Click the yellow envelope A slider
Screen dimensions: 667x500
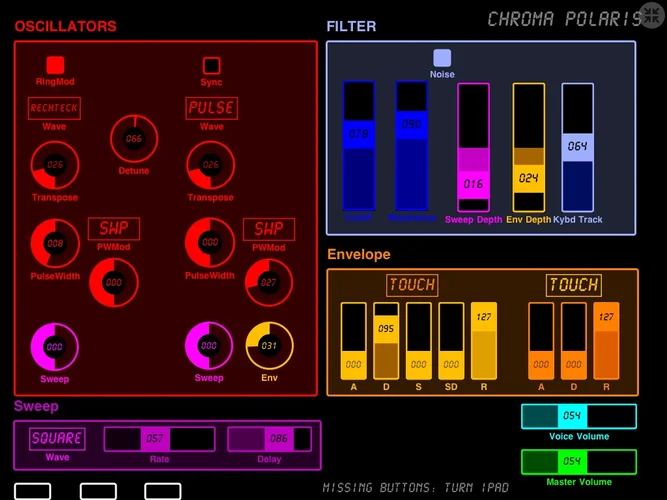(353, 341)
